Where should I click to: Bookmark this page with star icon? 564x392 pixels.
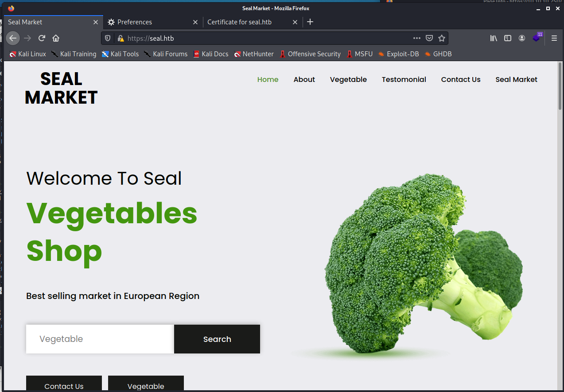tap(442, 38)
